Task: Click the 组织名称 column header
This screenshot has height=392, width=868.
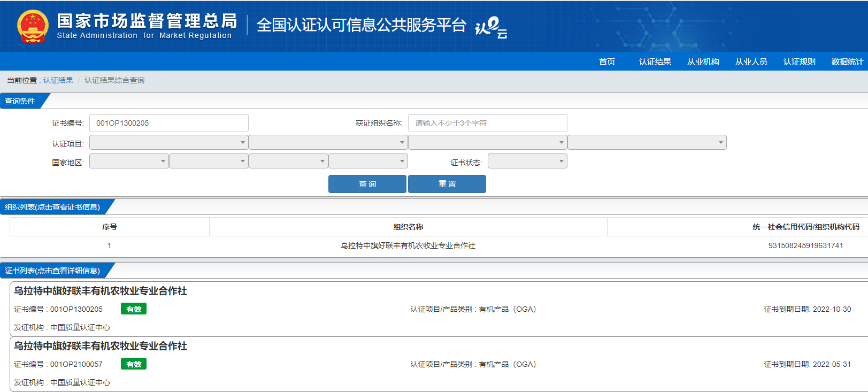Action: 408,227
